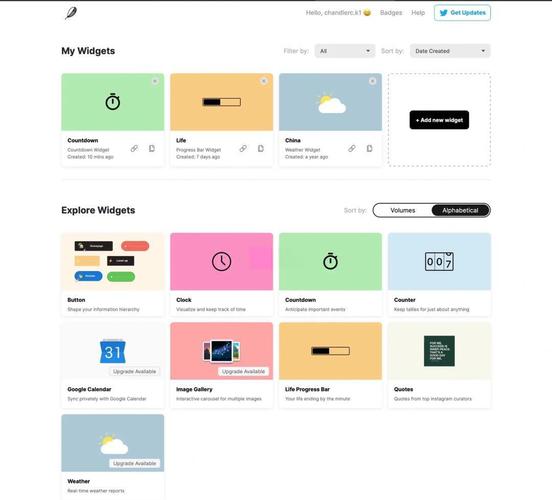The height and width of the screenshot is (500, 552).
Task: Select the Google Calendar widget card
Action: [x=113, y=365]
